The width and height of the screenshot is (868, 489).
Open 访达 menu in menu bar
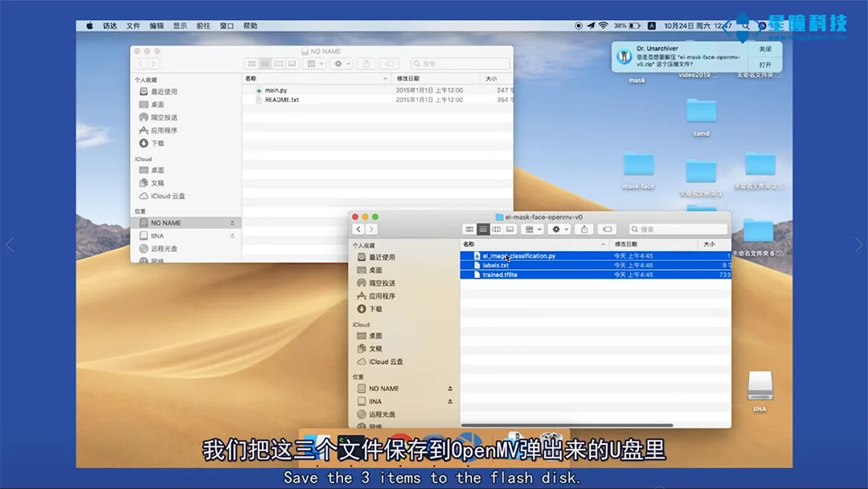(x=109, y=26)
